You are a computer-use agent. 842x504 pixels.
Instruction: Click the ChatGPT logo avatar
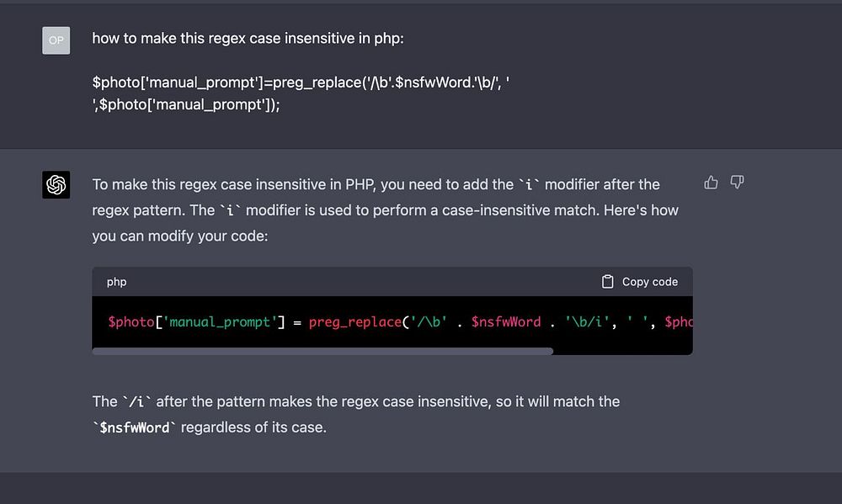click(56, 185)
